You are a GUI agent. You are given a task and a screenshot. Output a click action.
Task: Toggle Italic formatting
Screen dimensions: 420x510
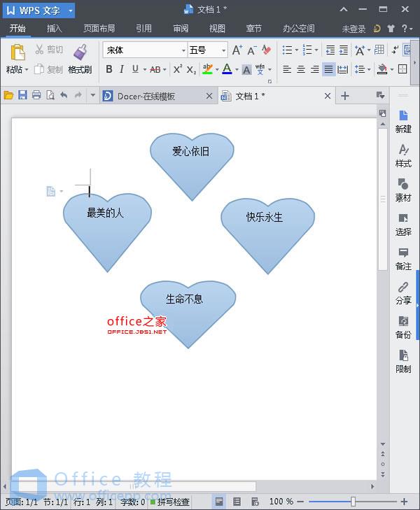click(x=122, y=69)
